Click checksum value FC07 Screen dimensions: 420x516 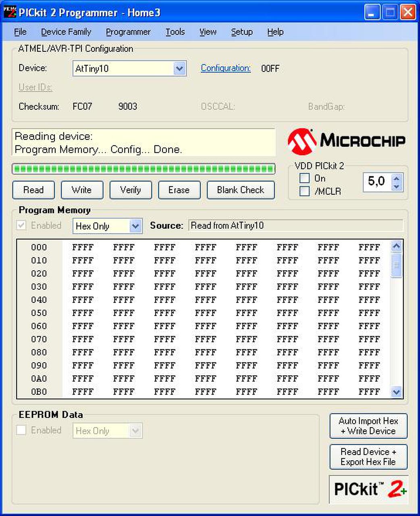[82, 106]
